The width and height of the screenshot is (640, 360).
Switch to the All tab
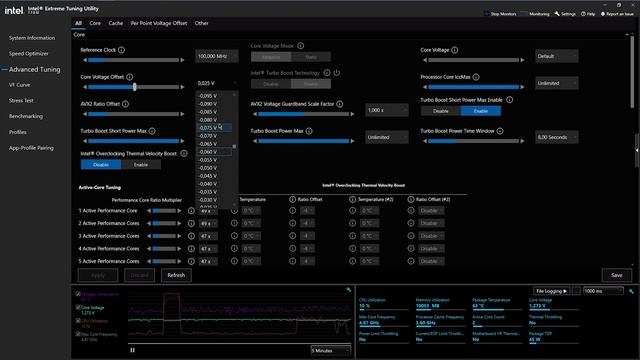[78, 23]
